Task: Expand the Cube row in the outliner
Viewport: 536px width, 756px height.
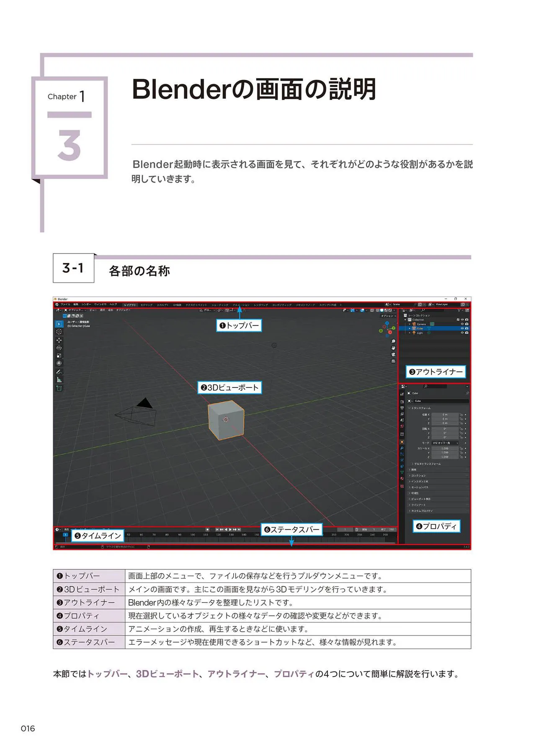Action: [410, 328]
